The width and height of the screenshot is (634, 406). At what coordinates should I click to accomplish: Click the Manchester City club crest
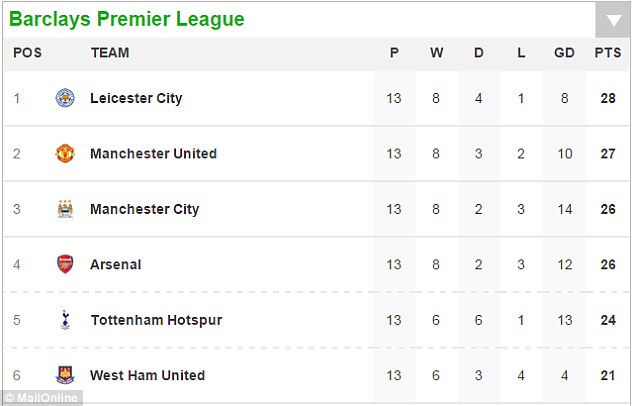[x=65, y=209]
